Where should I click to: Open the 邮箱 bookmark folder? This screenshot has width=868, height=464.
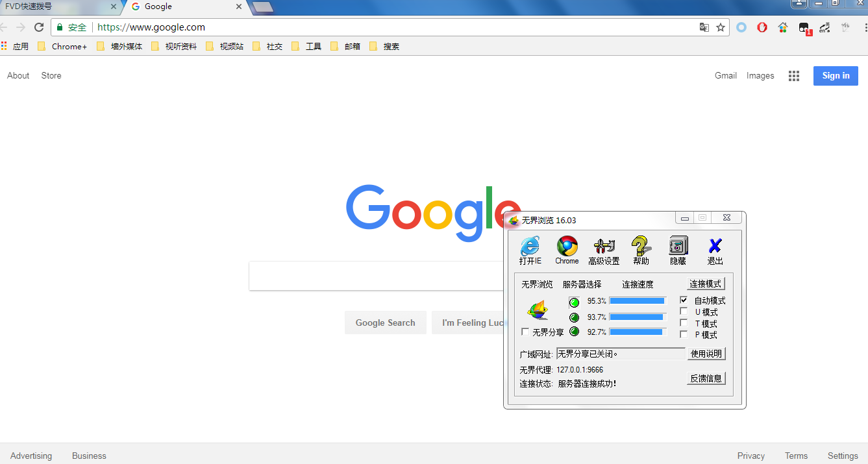tap(345, 46)
